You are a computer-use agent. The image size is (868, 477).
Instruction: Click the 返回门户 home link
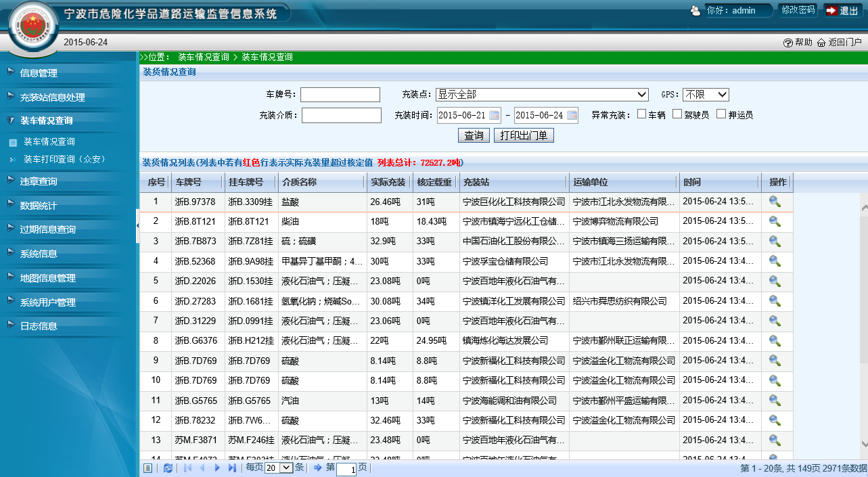pos(840,42)
